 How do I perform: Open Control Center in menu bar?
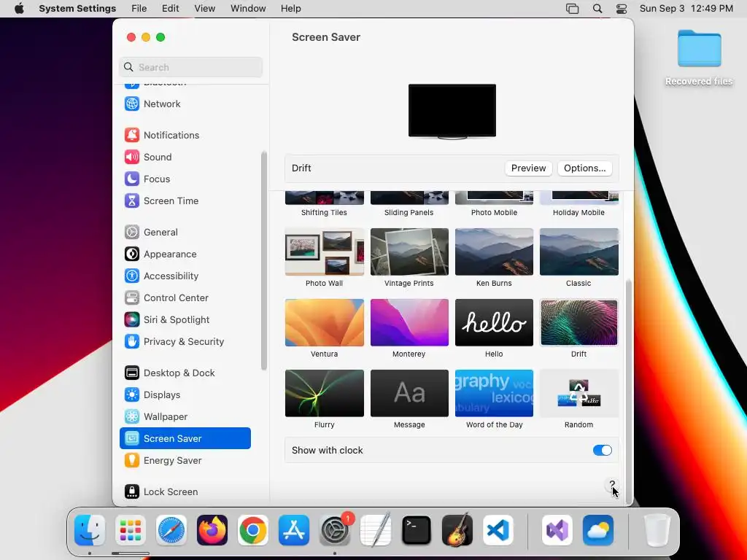(622, 9)
